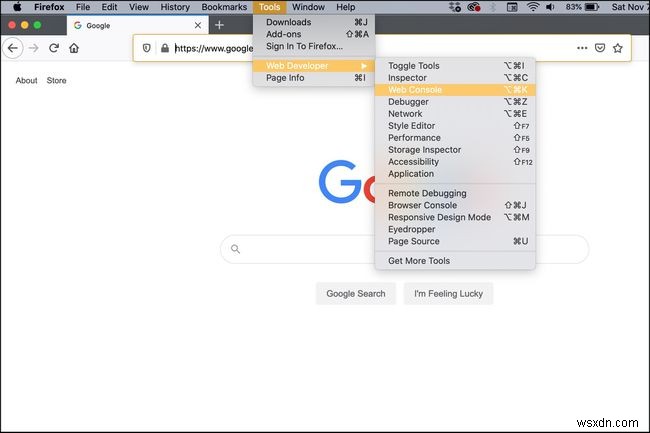The height and width of the screenshot is (433, 650).
Task: Open tracking protection shield icon
Action: [146, 48]
